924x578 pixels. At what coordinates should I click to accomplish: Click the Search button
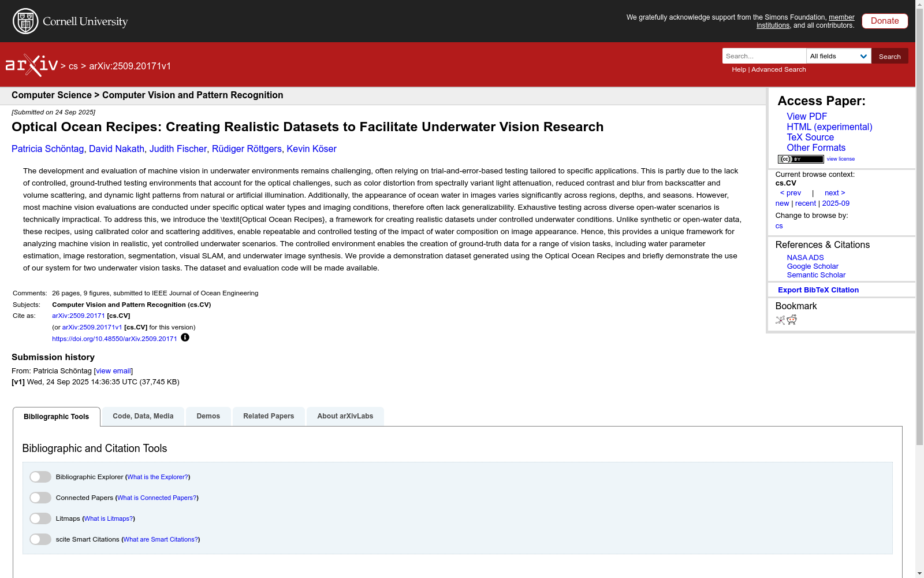tap(890, 56)
